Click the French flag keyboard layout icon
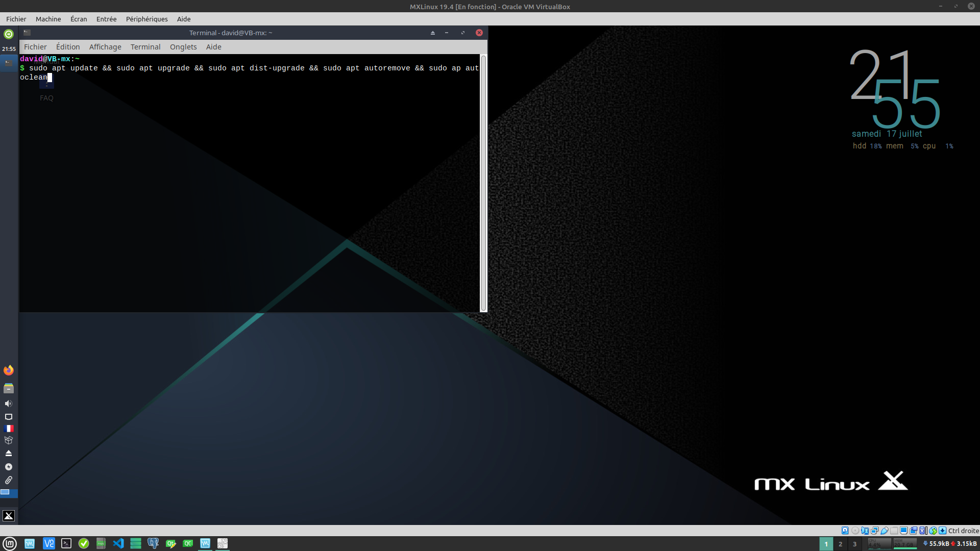Viewport: 980px width, 551px height. pyautogui.click(x=9, y=429)
